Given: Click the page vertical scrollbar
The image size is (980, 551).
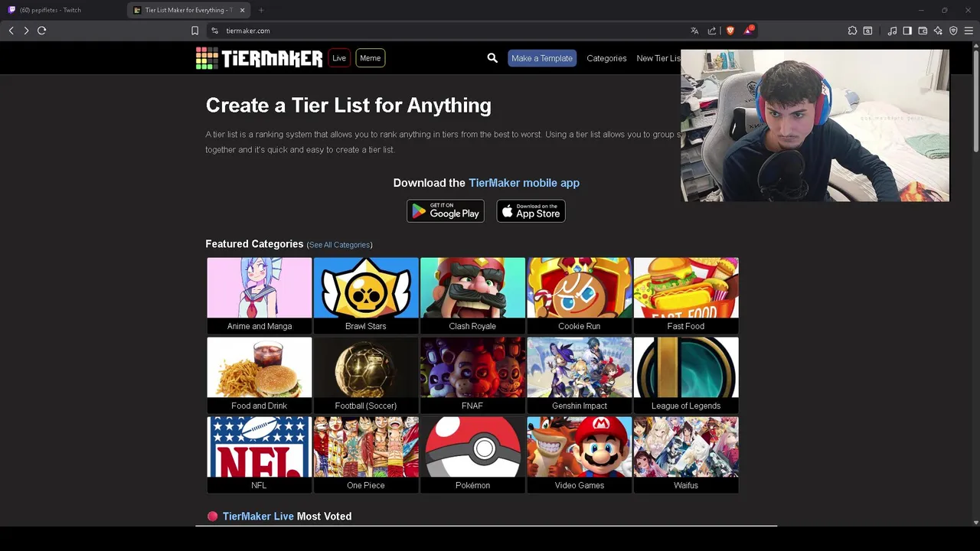Looking at the screenshot, I should click(x=975, y=99).
